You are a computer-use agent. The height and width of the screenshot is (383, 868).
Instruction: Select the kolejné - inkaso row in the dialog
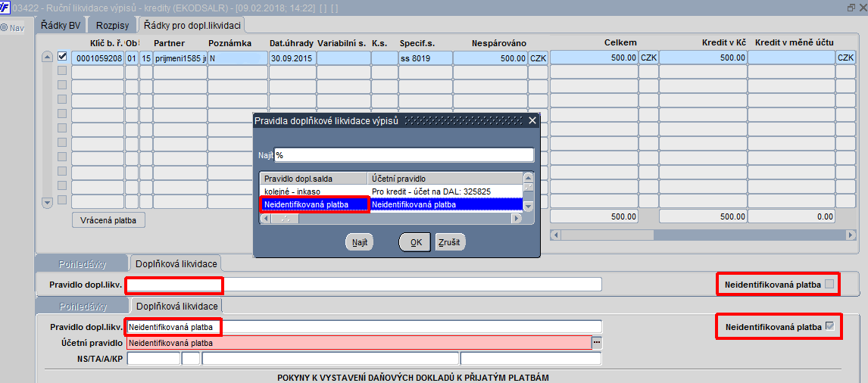point(391,191)
